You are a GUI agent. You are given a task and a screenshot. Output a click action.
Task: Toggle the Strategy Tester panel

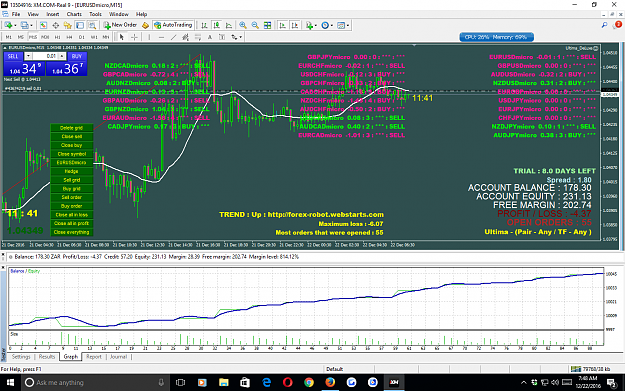(x=92, y=25)
